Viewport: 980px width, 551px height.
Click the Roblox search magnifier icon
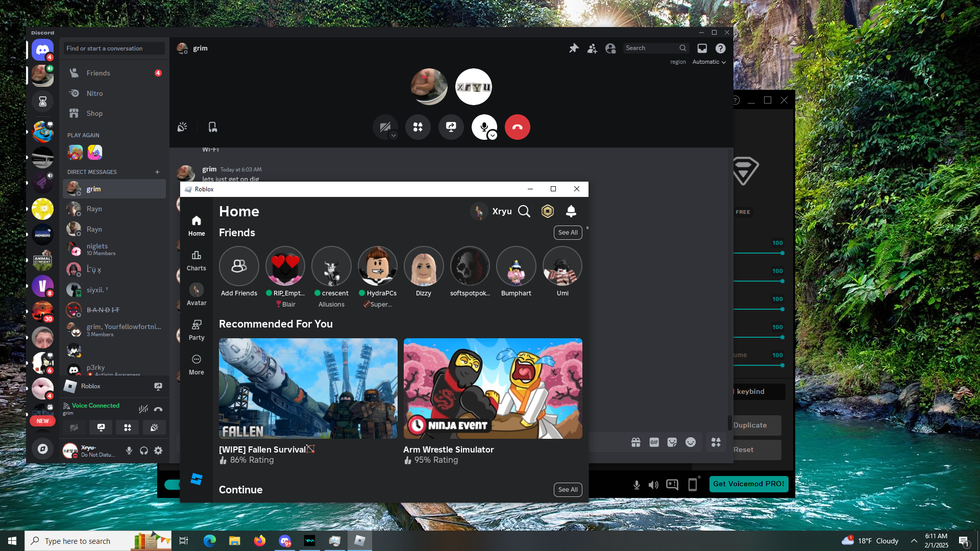pos(524,211)
